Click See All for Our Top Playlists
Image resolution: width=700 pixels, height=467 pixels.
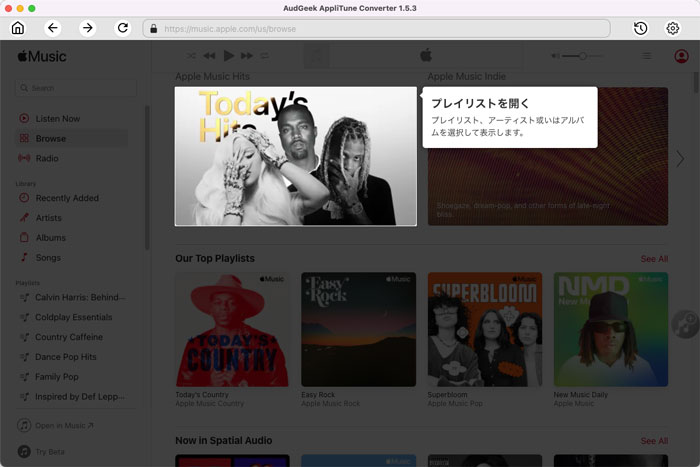pyautogui.click(x=654, y=259)
